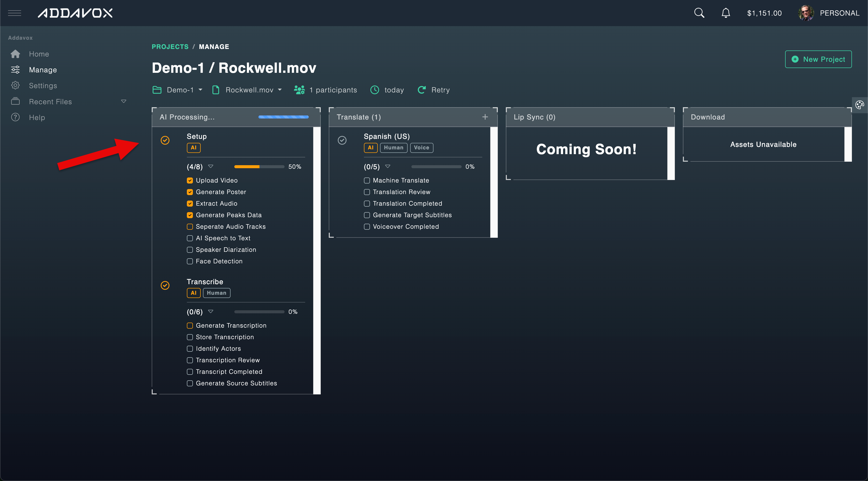Image resolution: width=868 pixels, height=481 pixels.
Task: Click the $1,151.00 account balance
Action: pyautogui.click(x=764, y=13)
